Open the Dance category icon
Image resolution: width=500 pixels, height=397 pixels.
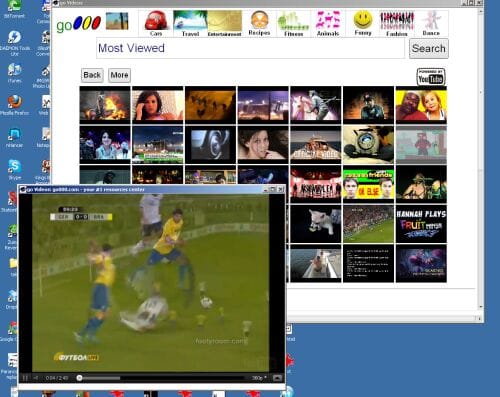431,23
